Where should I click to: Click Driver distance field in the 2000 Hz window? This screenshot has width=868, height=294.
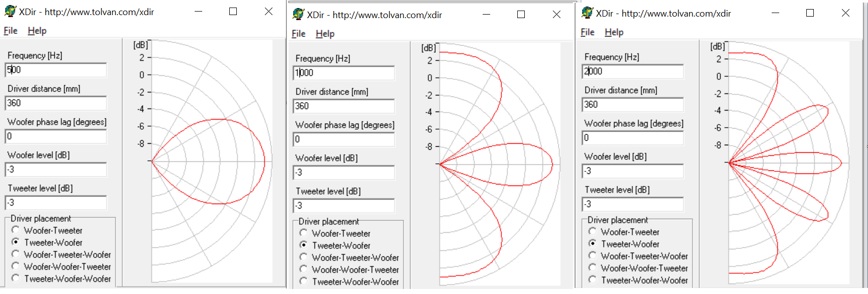633,105
